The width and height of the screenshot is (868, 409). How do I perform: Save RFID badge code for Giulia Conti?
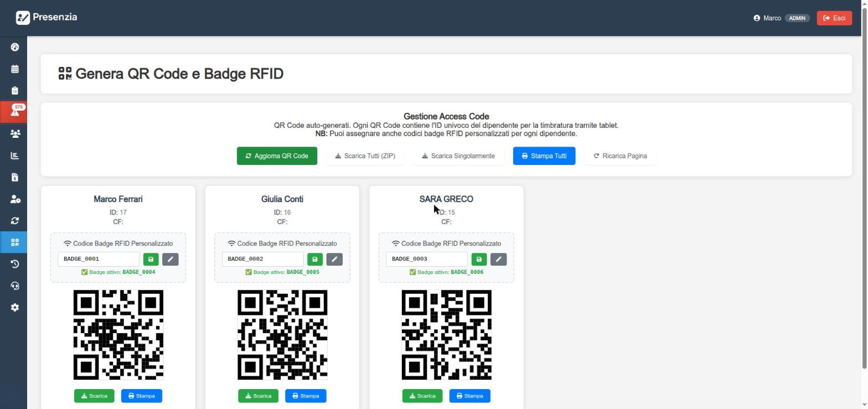coord(315,259)
